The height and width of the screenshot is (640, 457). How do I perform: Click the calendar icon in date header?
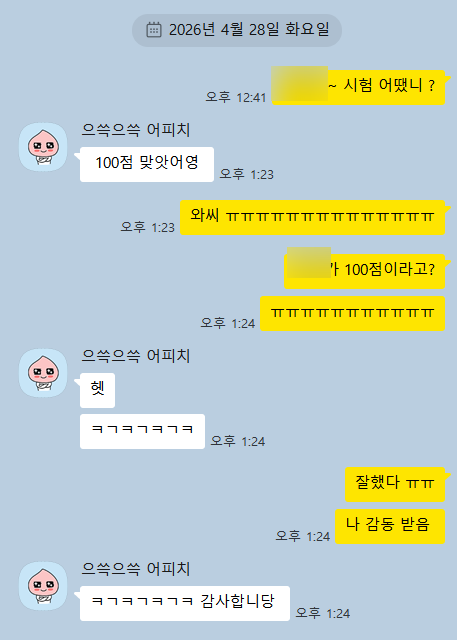click(154, 30)
